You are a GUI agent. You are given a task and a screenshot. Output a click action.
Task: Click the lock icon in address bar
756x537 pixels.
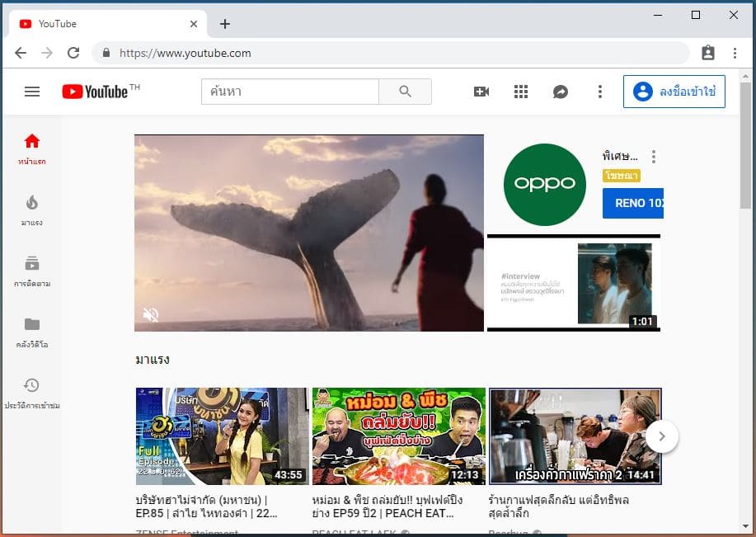click(106, 53)
